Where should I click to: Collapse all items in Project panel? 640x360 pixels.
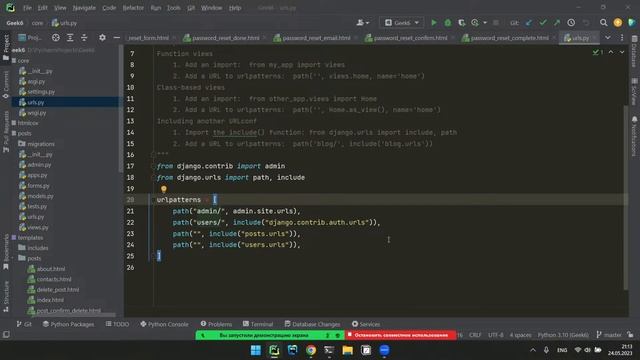[x=84, y=38]
